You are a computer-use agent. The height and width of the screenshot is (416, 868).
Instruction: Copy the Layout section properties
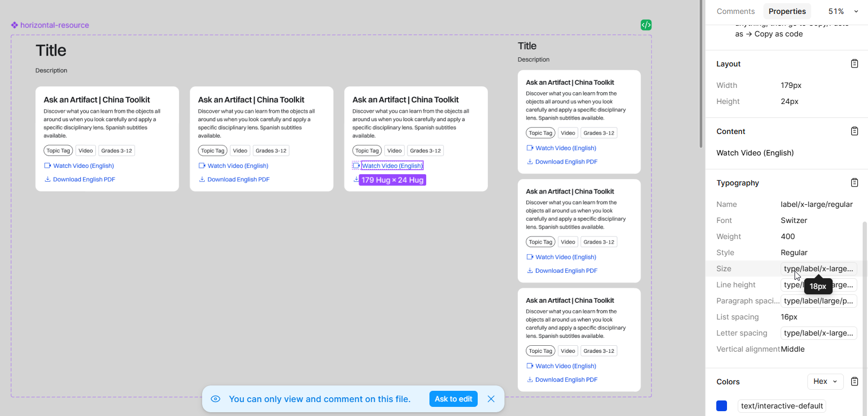[854, 64]
